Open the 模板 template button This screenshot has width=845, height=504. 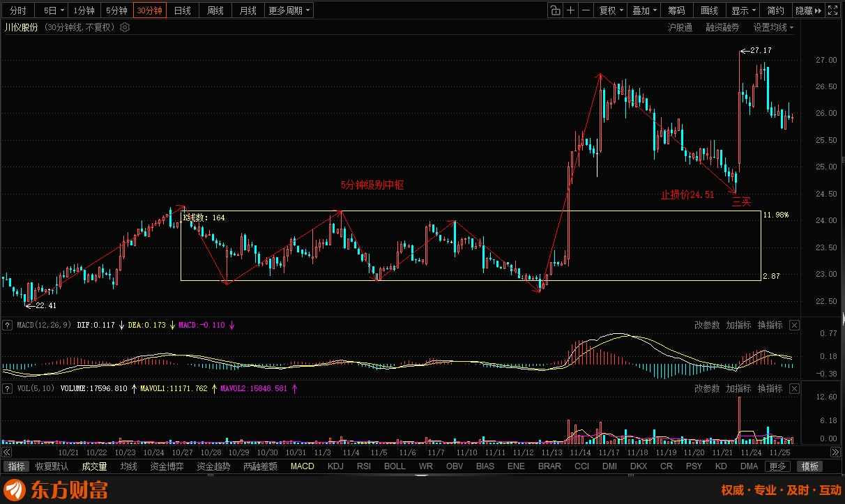(x=810, y=466)
